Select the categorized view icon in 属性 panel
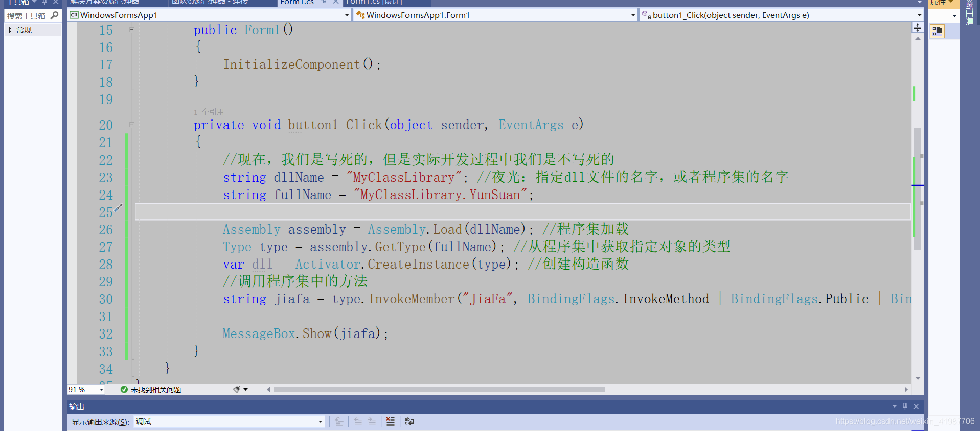 (937, 32)
